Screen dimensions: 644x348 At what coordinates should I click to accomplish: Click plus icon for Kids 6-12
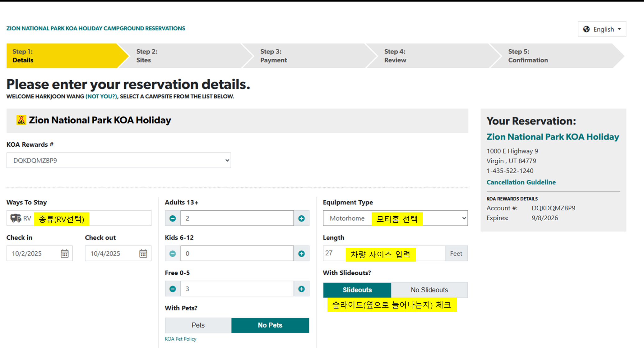(301, 254)
